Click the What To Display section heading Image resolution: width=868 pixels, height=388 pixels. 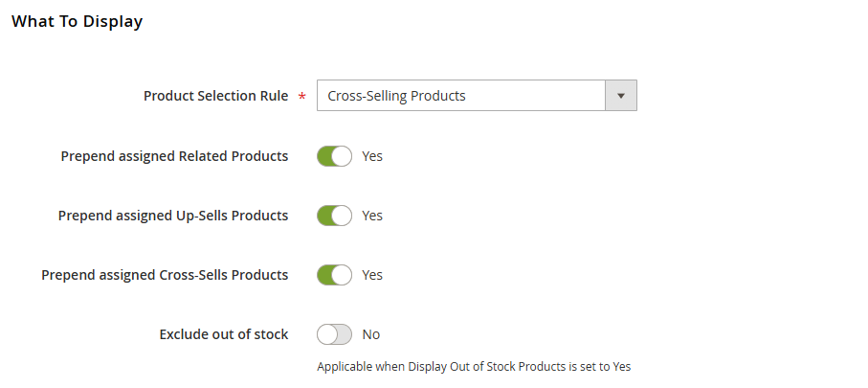tap(77, 21)
